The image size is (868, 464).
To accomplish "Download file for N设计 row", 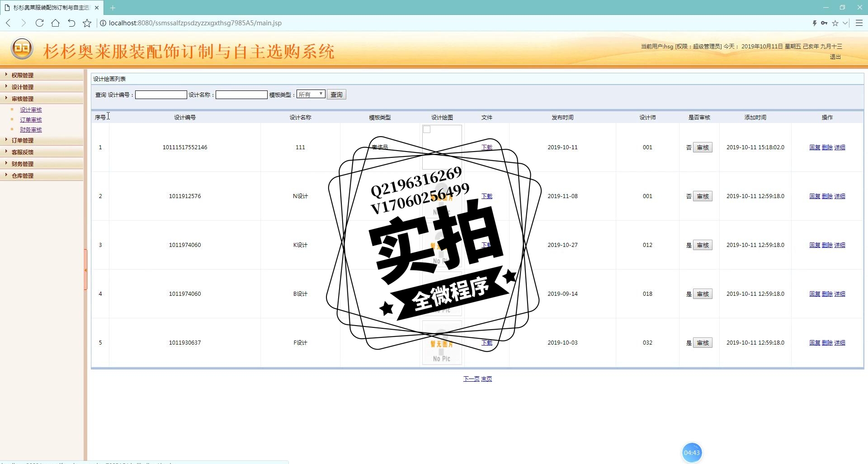I will (487, 196).
